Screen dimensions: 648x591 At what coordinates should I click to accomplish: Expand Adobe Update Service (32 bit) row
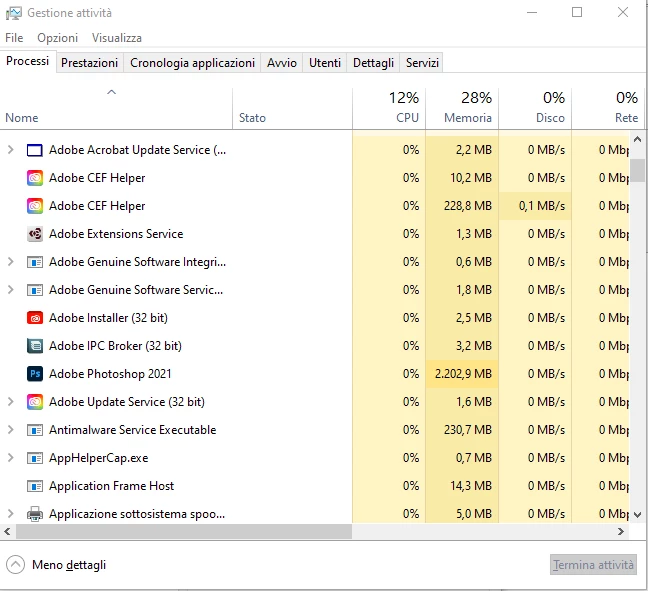[11, 402]
